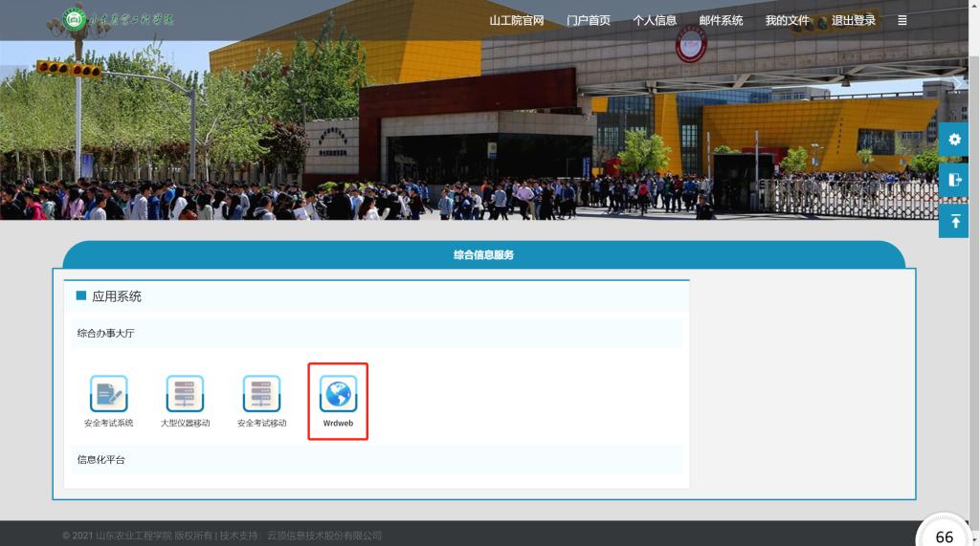Screen dimensions: 980x546
Task: Click the back-to-top arrow button
Action: tap(953, 221)
